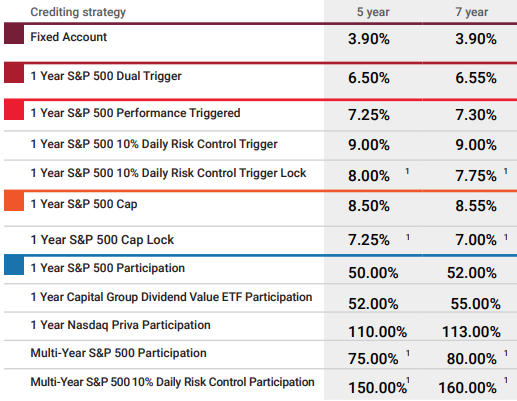Click 1 Year S&P 500 Cap Lock label
This screenshot has height=401, width=517.
click(102, 240)
